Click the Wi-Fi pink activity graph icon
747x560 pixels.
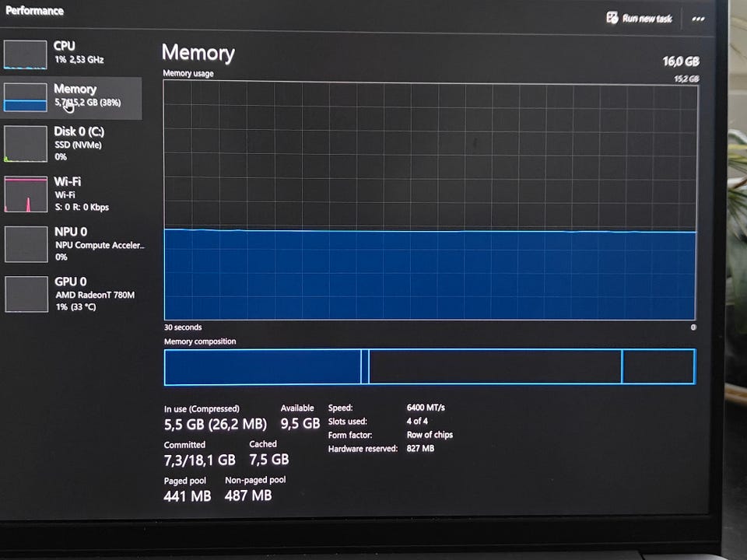tap(26, 194)
